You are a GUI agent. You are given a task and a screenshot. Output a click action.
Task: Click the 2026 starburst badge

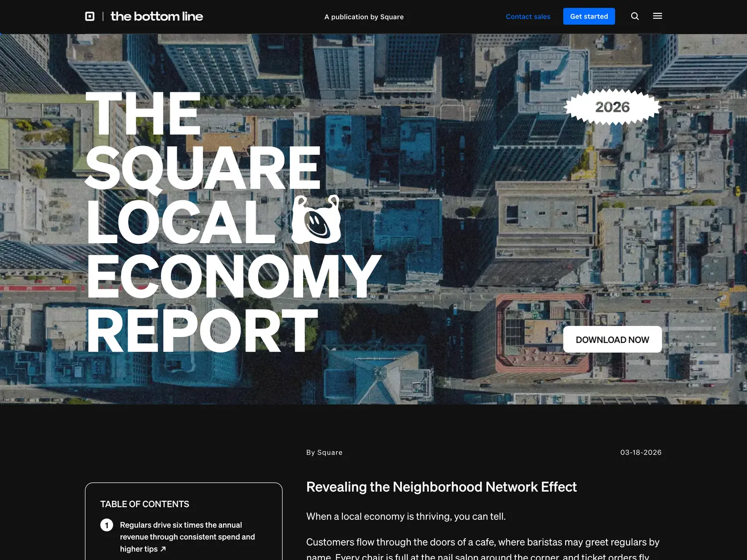click(613, 107)
